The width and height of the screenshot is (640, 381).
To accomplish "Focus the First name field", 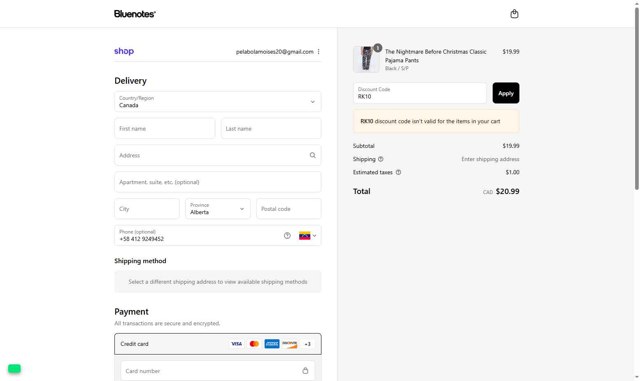I will pyautogui.click(x=164, y=129).
